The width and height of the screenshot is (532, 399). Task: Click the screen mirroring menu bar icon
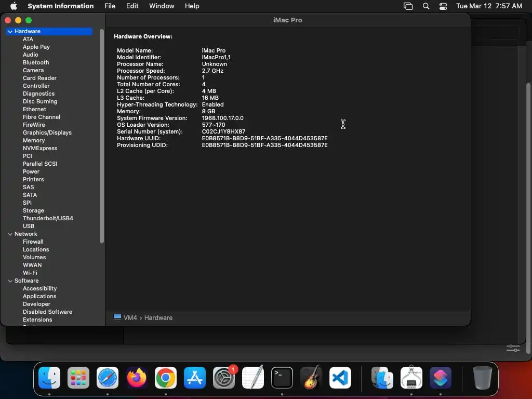[408, 6]
